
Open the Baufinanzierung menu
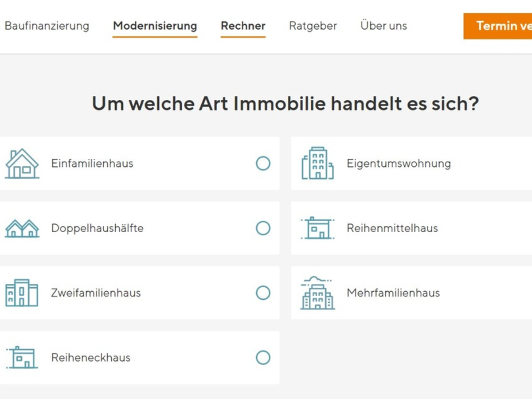point(47,26)
